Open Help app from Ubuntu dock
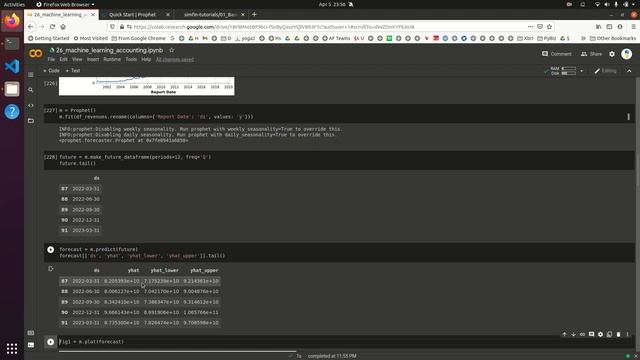The width and height of the screenshot is (640, 360). [x=12, y=111]
